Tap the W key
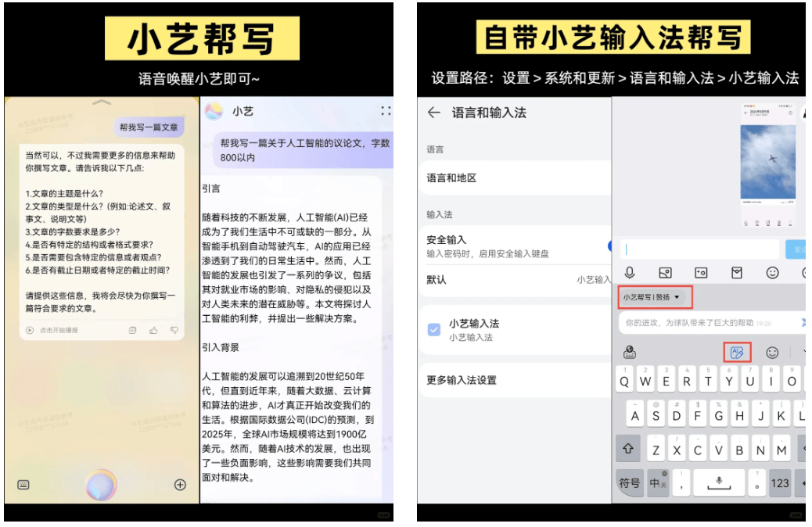 point(645,381)
